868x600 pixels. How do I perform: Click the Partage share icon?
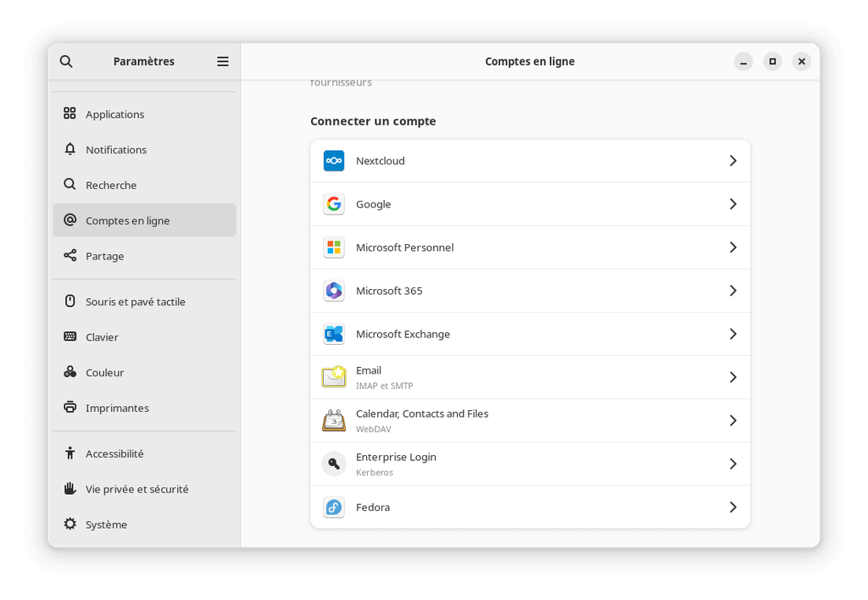(x=70, y=255)
